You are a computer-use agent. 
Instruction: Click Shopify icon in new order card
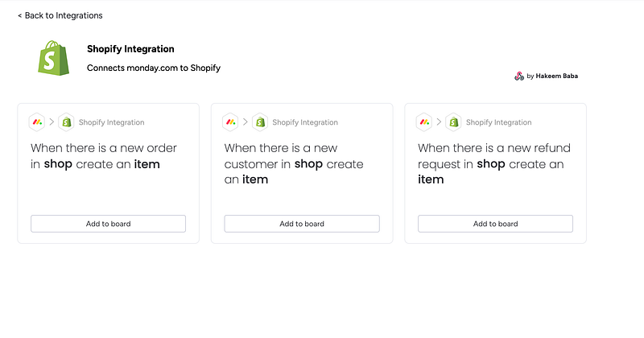pos(66,122)
